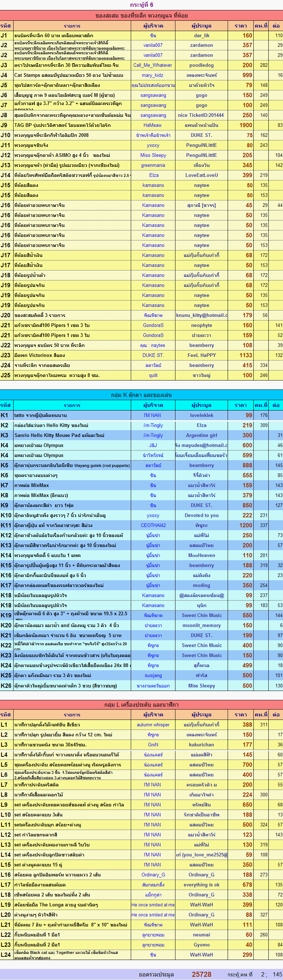
Task: Click bidder Miss Sleepy in row K26
Action: 202,686
